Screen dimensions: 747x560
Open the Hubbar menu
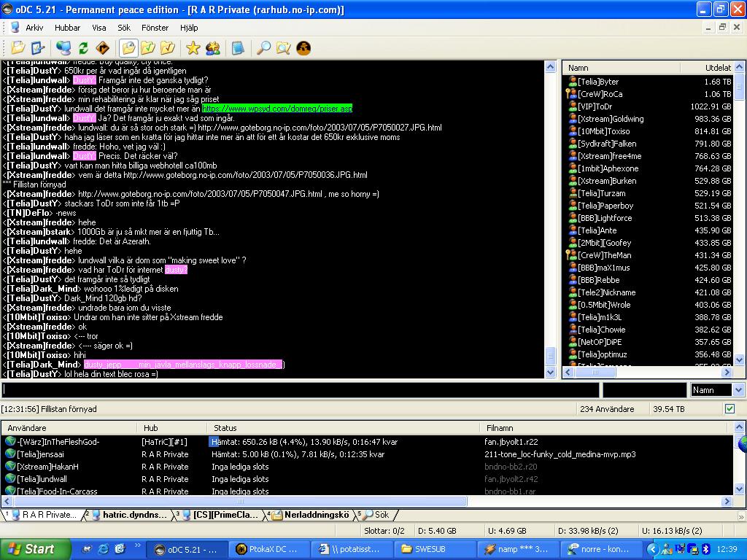pos(67,28)
